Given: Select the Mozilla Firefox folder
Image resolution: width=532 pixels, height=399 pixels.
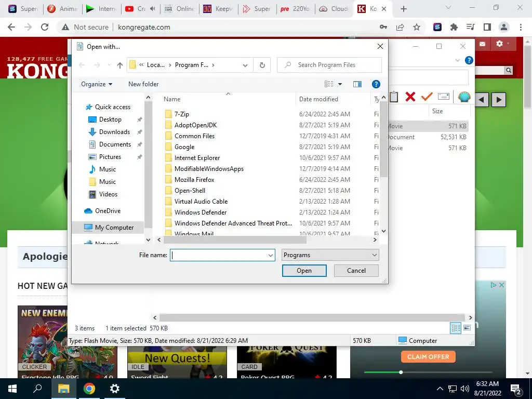Looking at the screenshot, I should point(194,179).
